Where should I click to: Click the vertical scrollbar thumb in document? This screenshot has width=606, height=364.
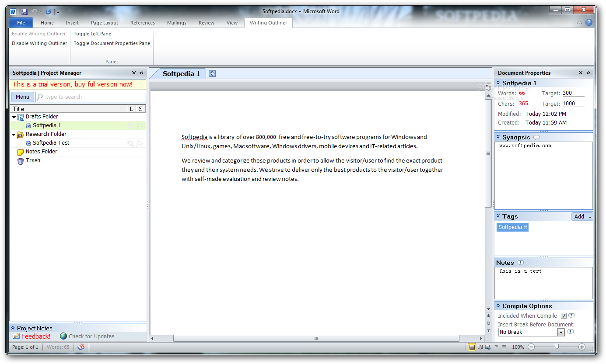(x=488, y=153)
